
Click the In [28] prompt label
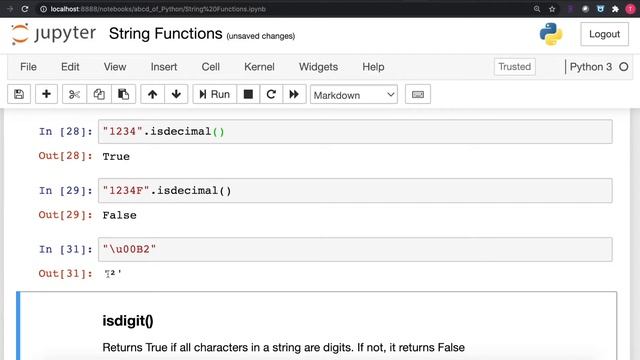click(x=65, y=131)
